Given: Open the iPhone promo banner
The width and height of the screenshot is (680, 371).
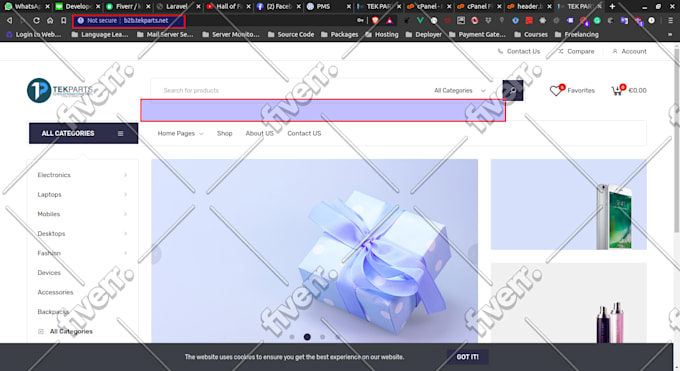Looking at the screenshot, I should (569, 204).
